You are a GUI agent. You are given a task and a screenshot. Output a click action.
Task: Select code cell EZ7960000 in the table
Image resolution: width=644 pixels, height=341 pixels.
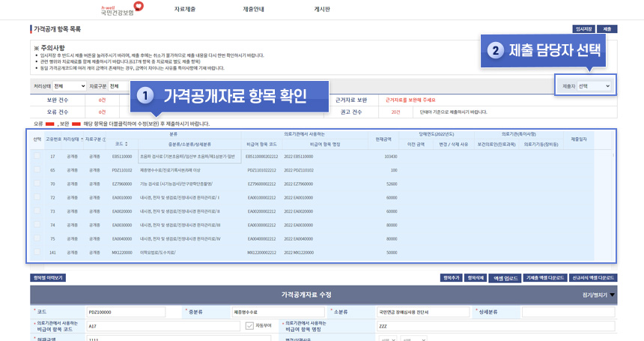[x=122, y=184]
